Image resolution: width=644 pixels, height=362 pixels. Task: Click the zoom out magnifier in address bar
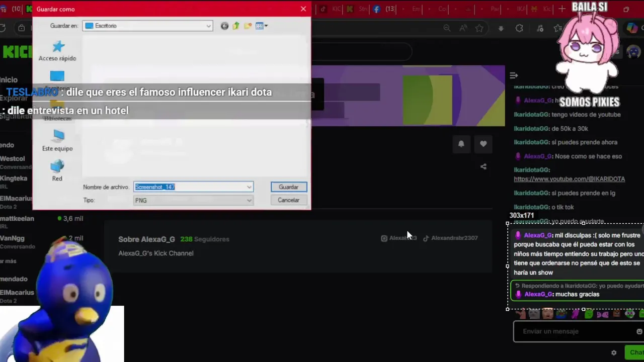[447, 28]
